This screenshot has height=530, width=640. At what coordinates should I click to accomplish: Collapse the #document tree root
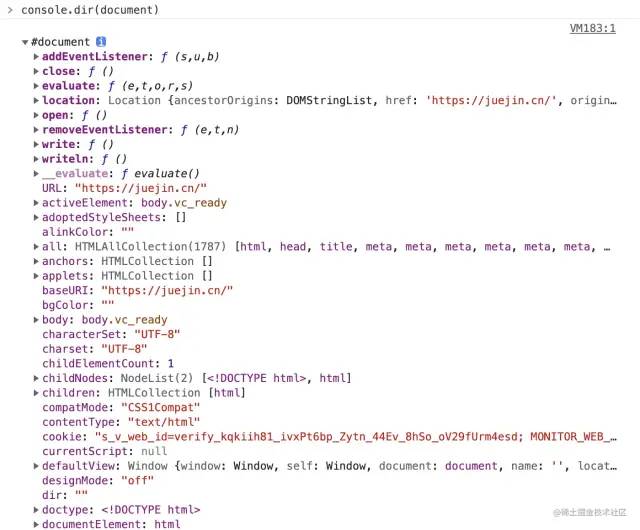click(x=25, y=42)
